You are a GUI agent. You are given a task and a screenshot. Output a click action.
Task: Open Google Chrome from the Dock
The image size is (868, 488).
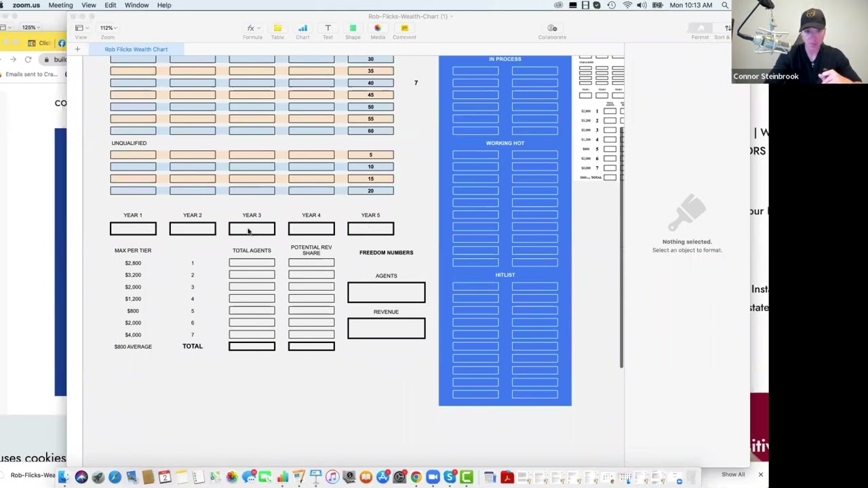[416, 478]
